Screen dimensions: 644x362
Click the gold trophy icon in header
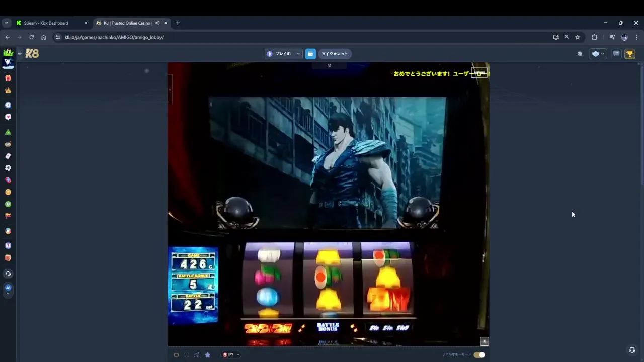pos(630,54)
